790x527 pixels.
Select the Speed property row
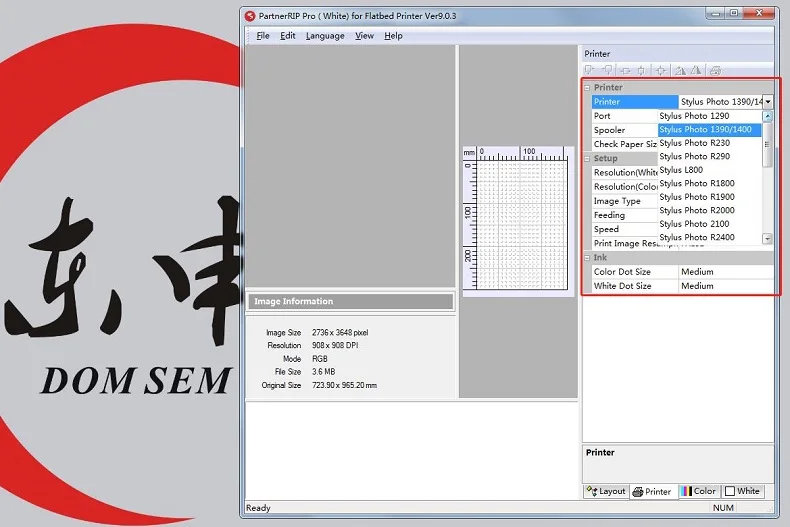point(625,229)
